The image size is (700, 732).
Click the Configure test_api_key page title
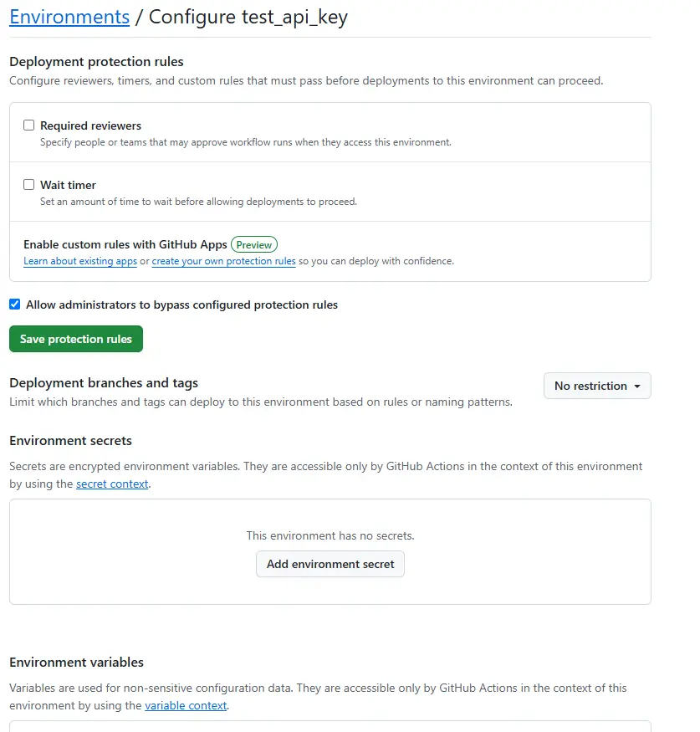click(248, 17)
